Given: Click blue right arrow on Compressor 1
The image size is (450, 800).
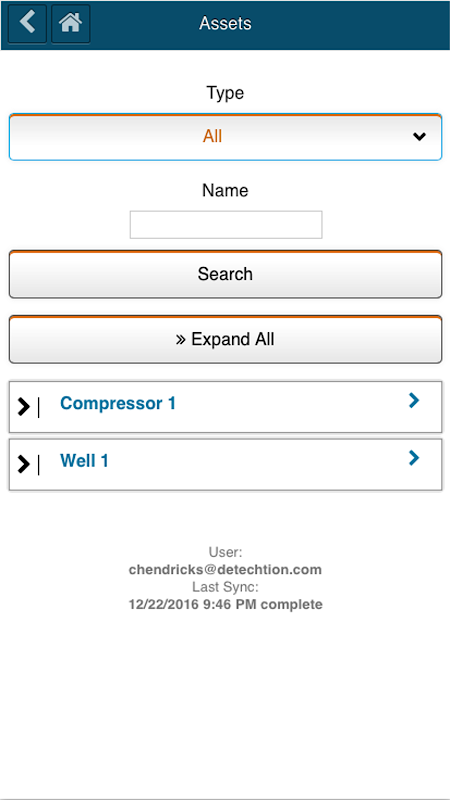Looking at the screenshot, I should click(414, 401).
